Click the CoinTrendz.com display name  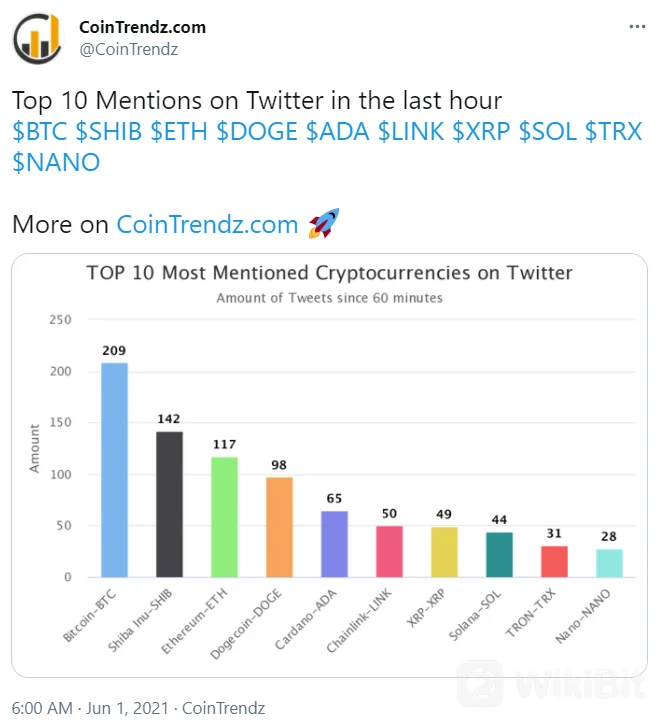[x=142, y=26]
